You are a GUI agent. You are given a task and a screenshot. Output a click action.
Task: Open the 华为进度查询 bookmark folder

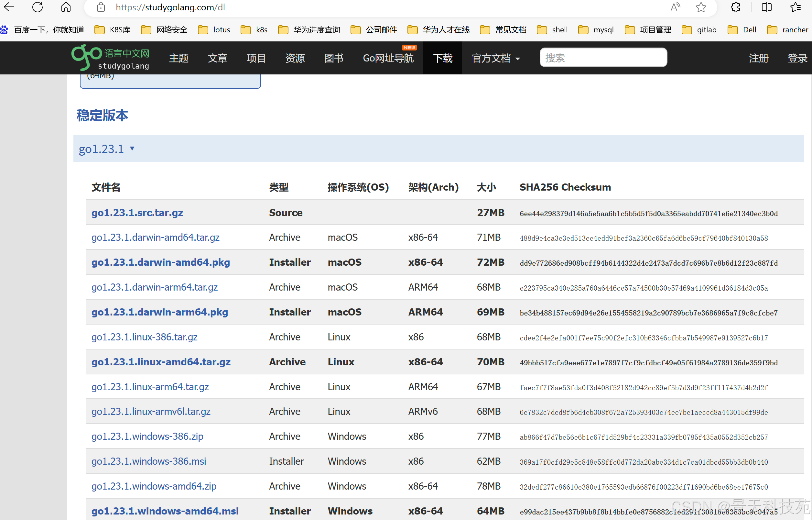click(309, 30)
